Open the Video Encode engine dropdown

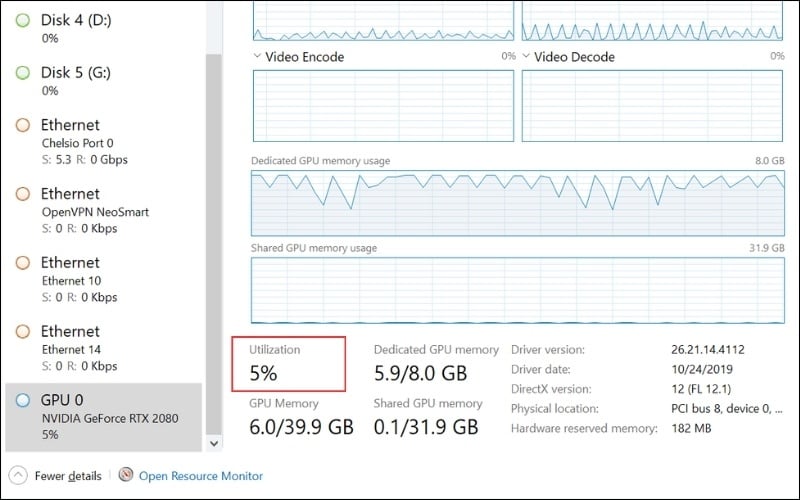[x=257, y=56]
